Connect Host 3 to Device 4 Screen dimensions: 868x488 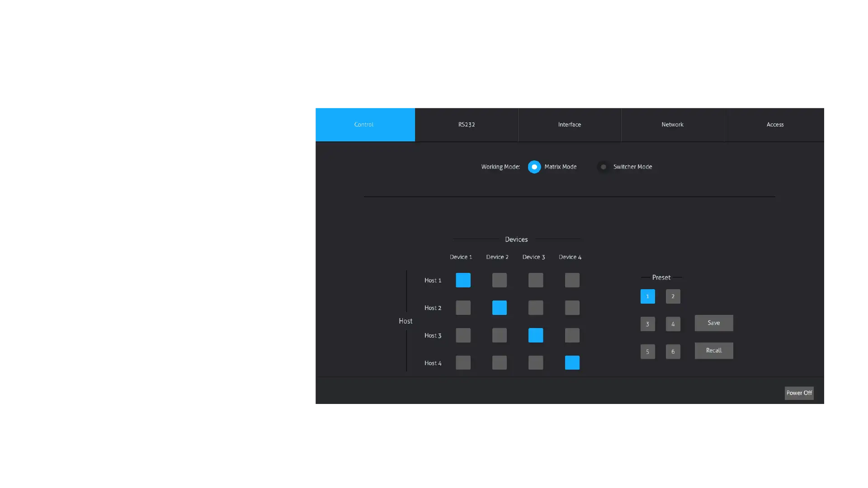click(x=572, y=335)
